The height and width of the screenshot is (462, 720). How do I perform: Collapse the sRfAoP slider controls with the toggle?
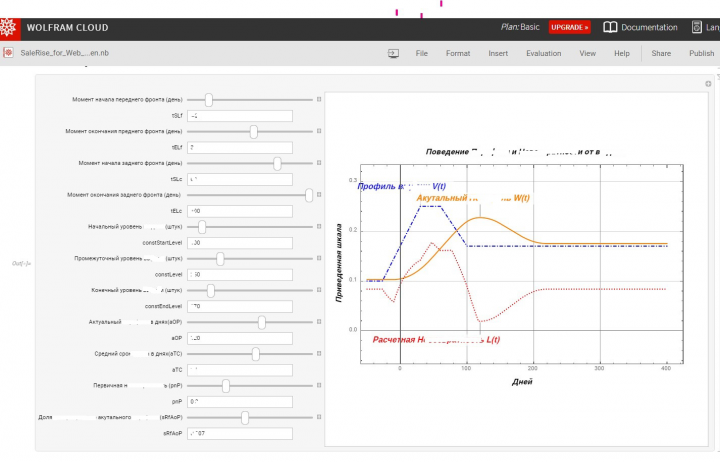tap(319, 417)
